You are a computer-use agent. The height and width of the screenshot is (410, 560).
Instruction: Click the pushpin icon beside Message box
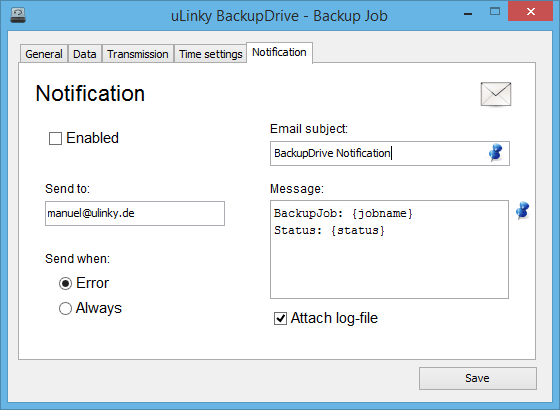click(522, 210)
